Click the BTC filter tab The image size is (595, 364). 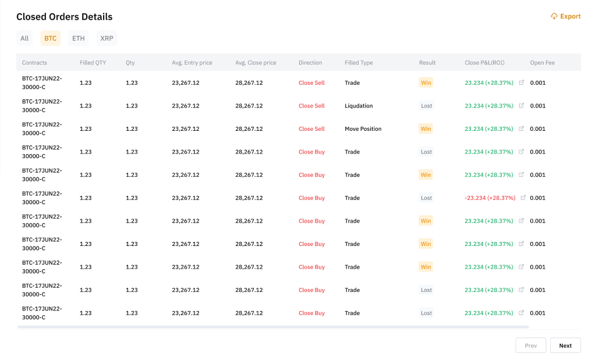click(51, 38)
